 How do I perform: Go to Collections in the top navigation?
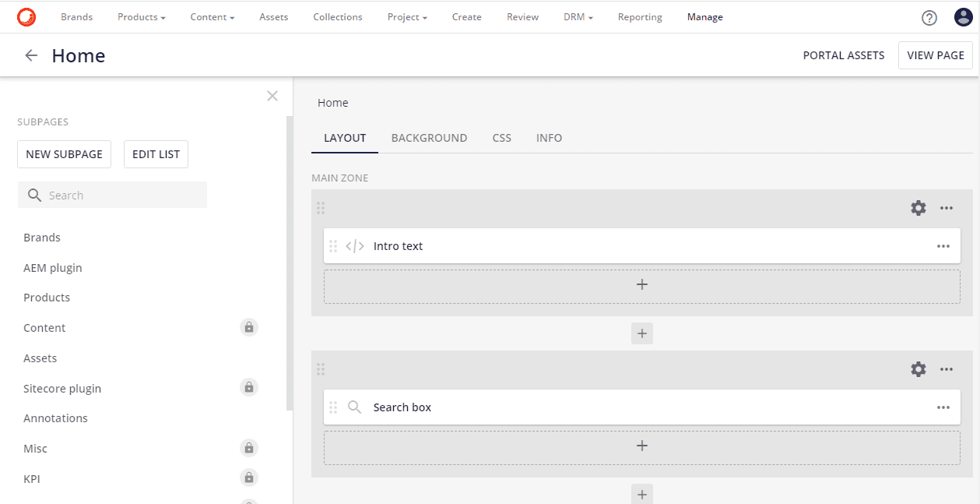coord(338,17)
